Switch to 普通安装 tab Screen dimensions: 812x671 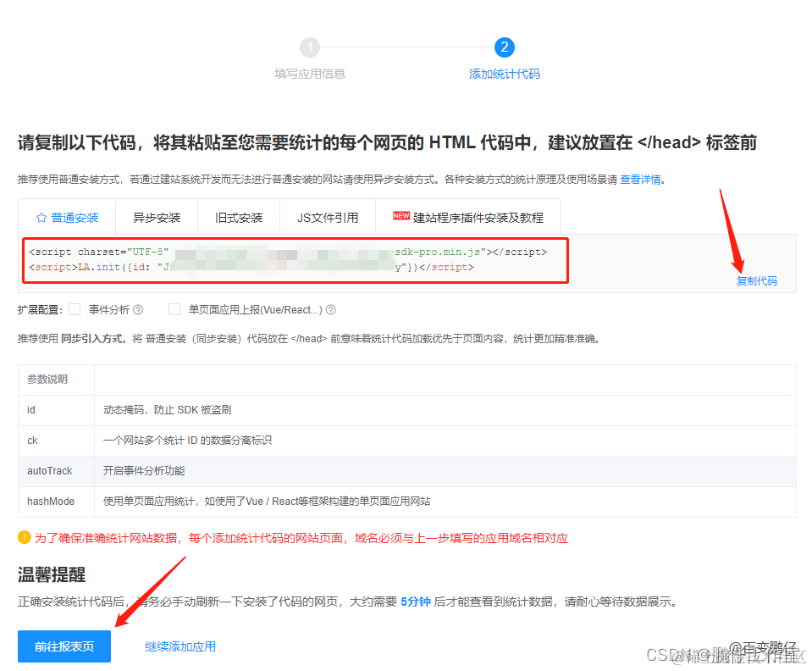click(x=68, y=218)
